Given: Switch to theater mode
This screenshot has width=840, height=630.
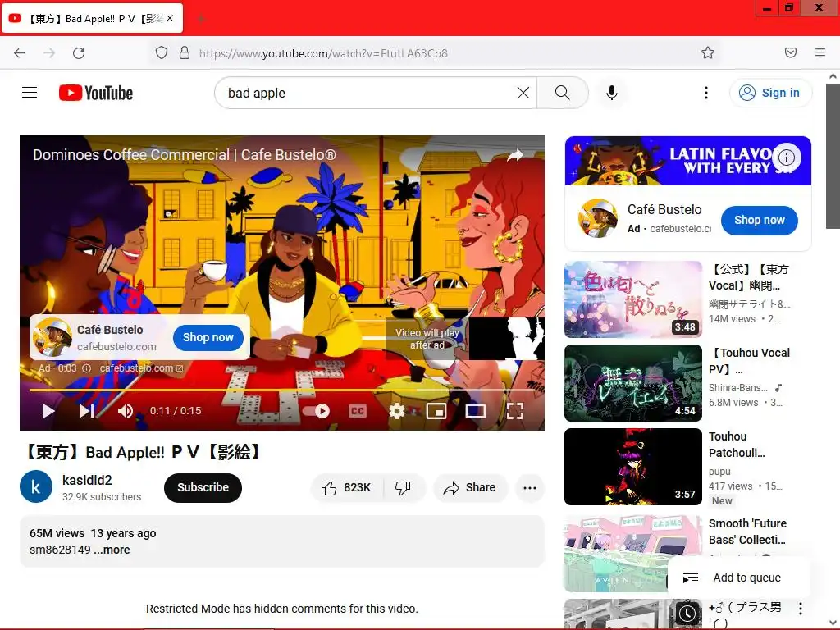Looking at the screenshot, I should [x=476, y=411].
